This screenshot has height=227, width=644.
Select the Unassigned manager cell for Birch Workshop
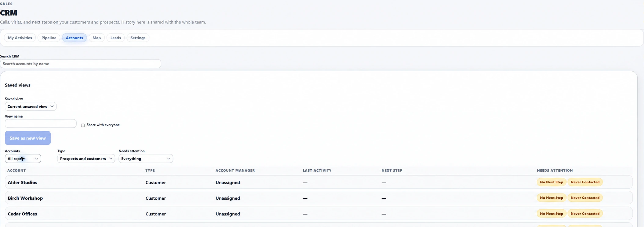click(228, 198)
